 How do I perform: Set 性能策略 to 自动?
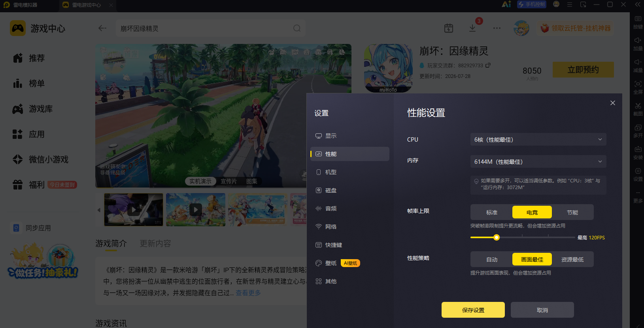[492, 260]
